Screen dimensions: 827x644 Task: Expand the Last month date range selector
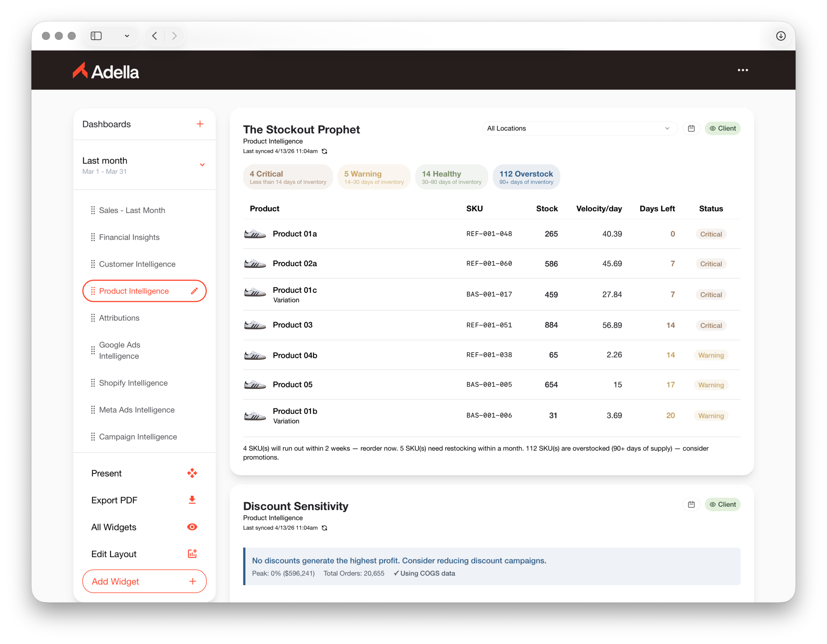(202, 165)
